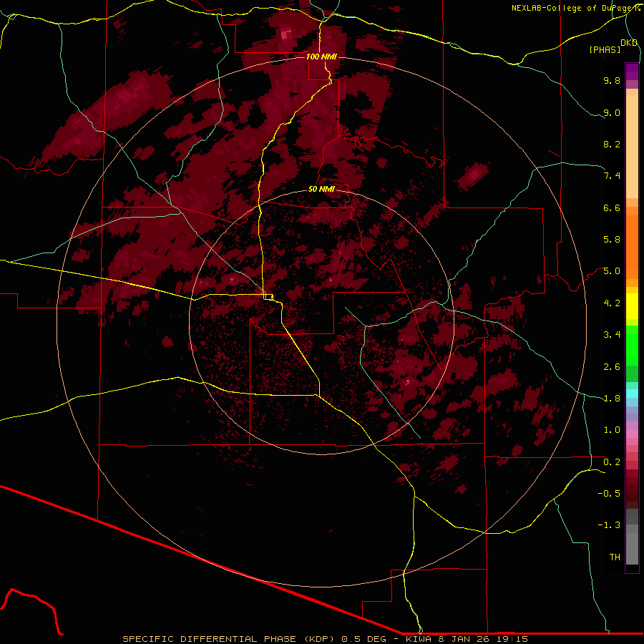Screen dimensions: 644x644
Task: Click the 5.8 legend value
Action: click(612, 240)
